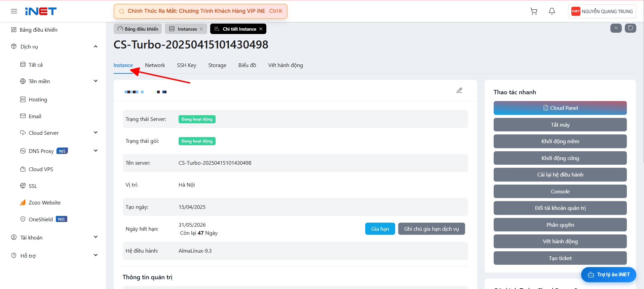Click the Email envelope icon
Image resolution: width=644 pixels, height=289 pixels.
coord(23,116)
